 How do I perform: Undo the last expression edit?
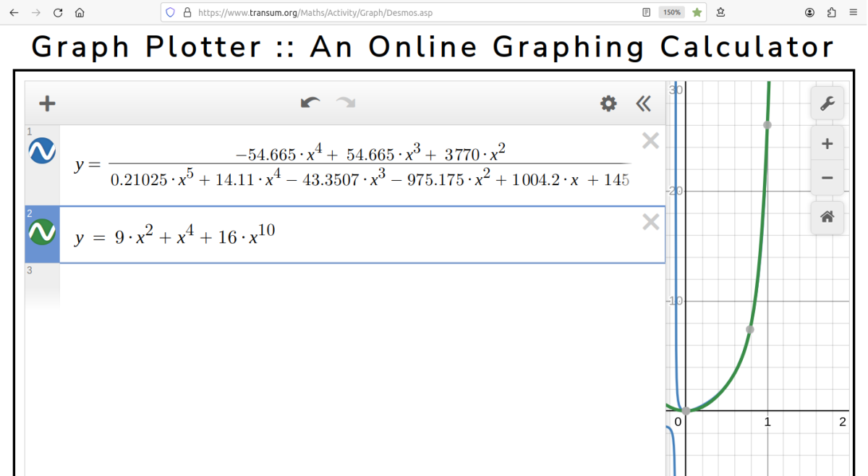pyautogui.click(x=310, y=103)
